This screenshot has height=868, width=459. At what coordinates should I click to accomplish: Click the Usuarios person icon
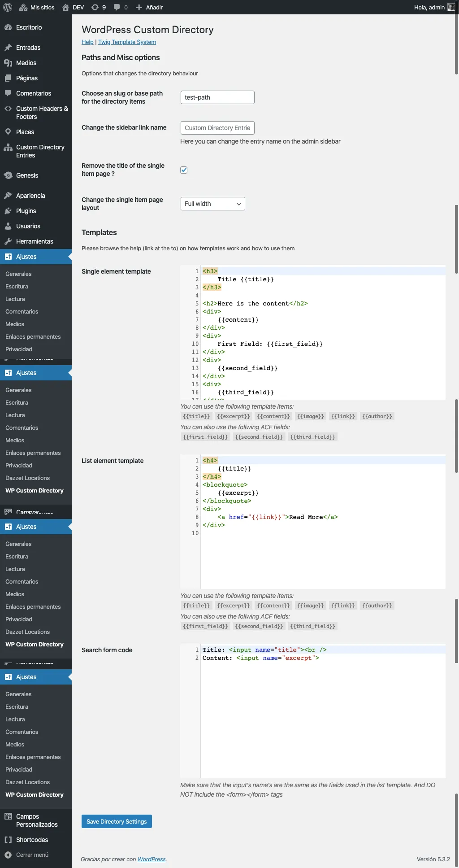point(8,226)
